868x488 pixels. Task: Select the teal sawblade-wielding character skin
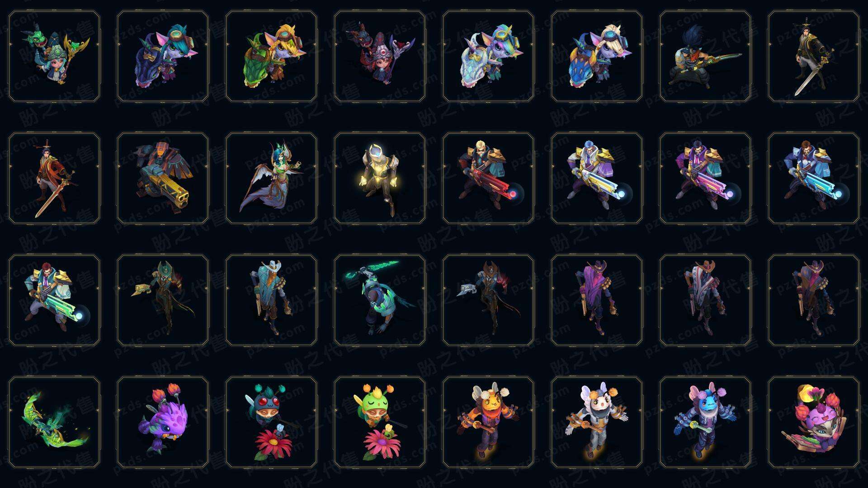(380, 300)
